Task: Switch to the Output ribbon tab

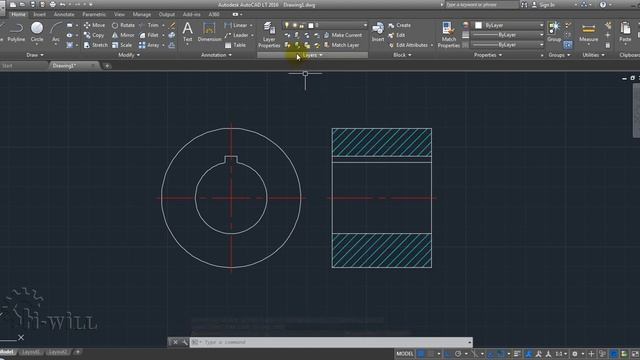Action: [x=167, y=14]
